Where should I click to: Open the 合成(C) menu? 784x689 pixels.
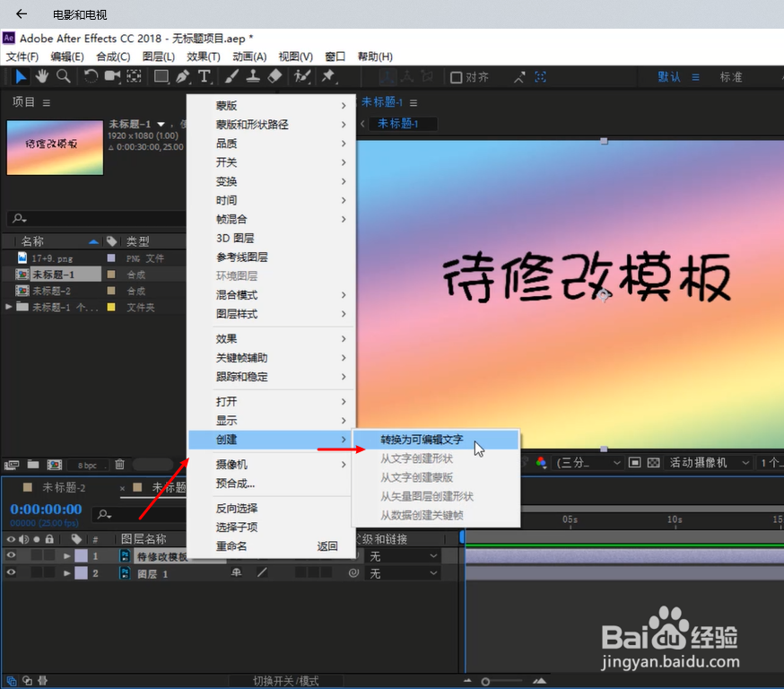(x=113, y=57)
